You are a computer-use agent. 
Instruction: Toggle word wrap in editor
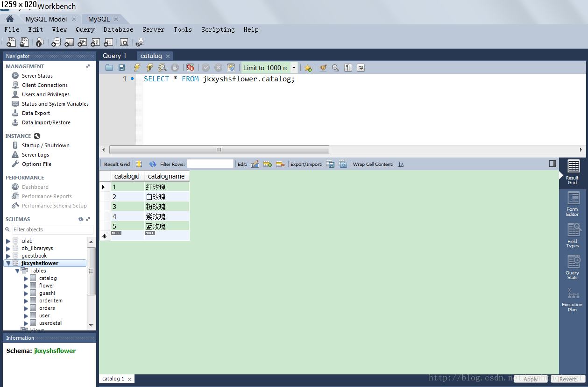click(x=361, y=68)
